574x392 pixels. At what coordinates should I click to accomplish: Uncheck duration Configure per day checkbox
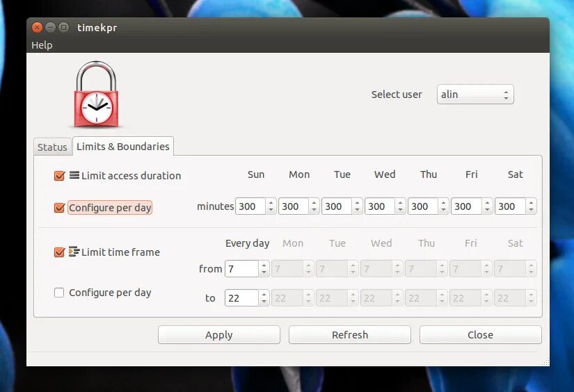(59, 207)
